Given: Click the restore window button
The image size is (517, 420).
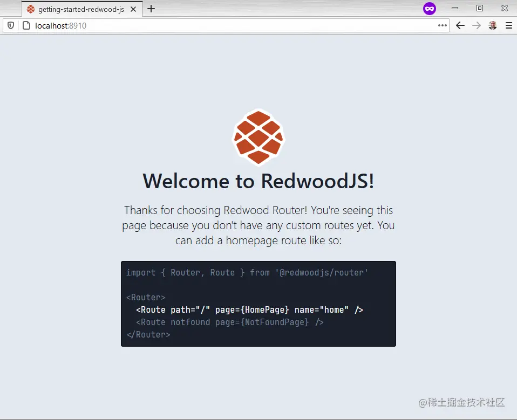Looking at the screenshot, I should coord(479,8).
